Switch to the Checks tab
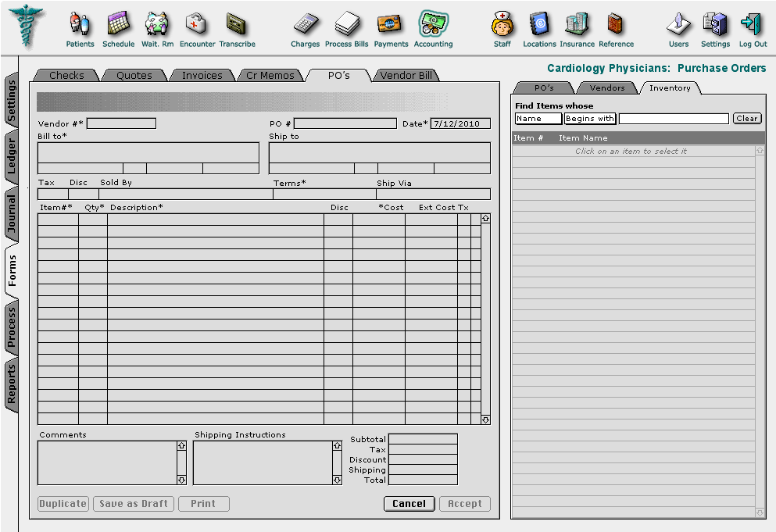Screen dimensions: 776x532 pos(66,75)
